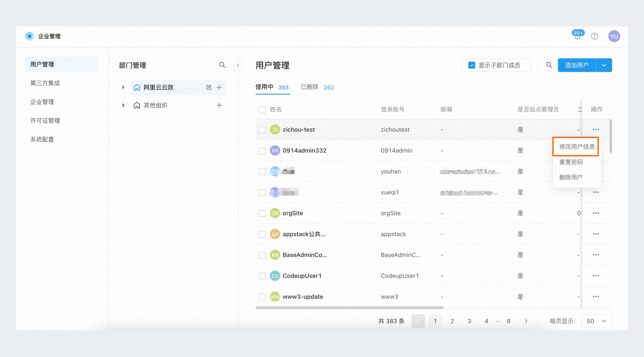This screenshot has width=644, height=357.
Task: Expand the 其他组织 tree node arrow
Action: [123, 105]
